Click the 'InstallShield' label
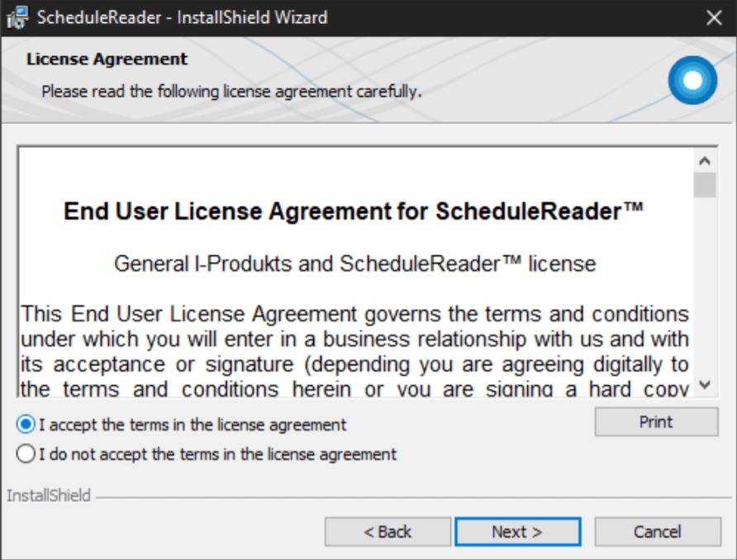The image size is (737, 560). tap(49, 496)
